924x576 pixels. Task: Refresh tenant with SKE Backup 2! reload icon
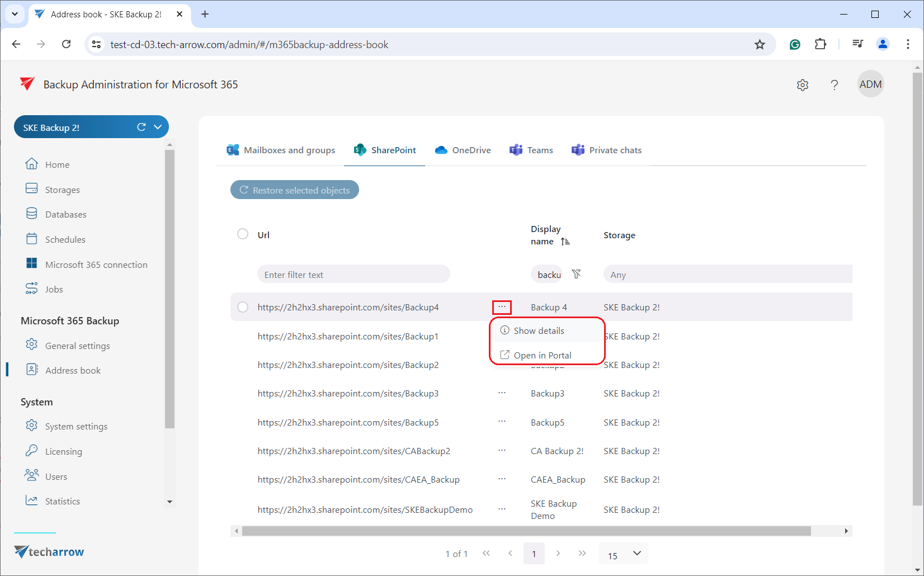142,127
